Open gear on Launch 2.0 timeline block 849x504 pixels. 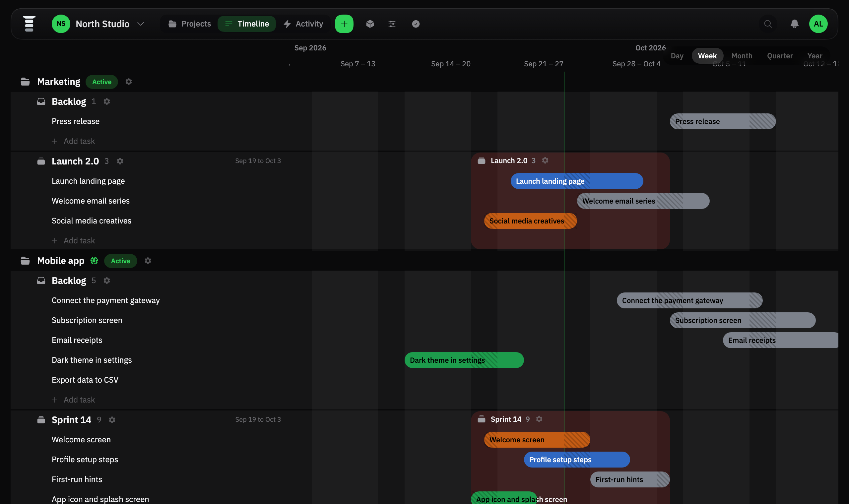pos(545,160)
